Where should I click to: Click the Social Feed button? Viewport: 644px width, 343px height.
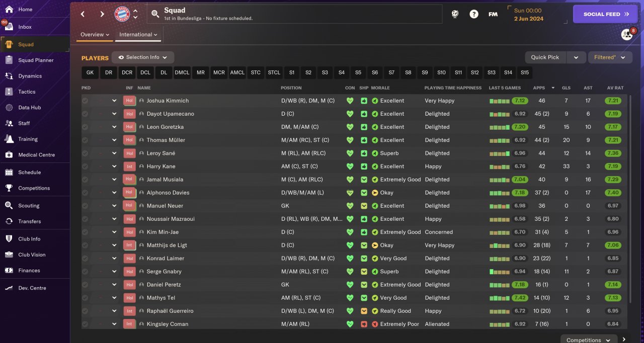click(x=605, y=14)
